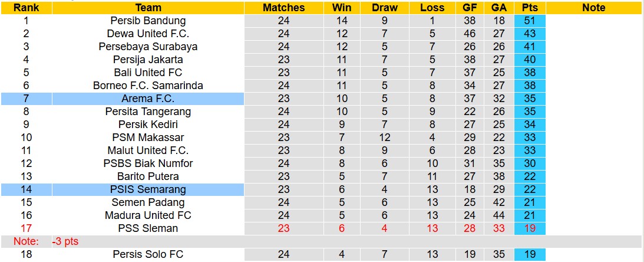Click the GF column header
The height and width of the screenshot is (262, 644).
(470, 8)
